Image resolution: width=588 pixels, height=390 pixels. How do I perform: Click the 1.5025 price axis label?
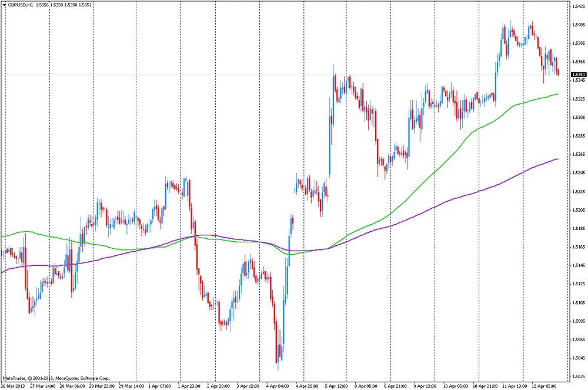point(579,376)
